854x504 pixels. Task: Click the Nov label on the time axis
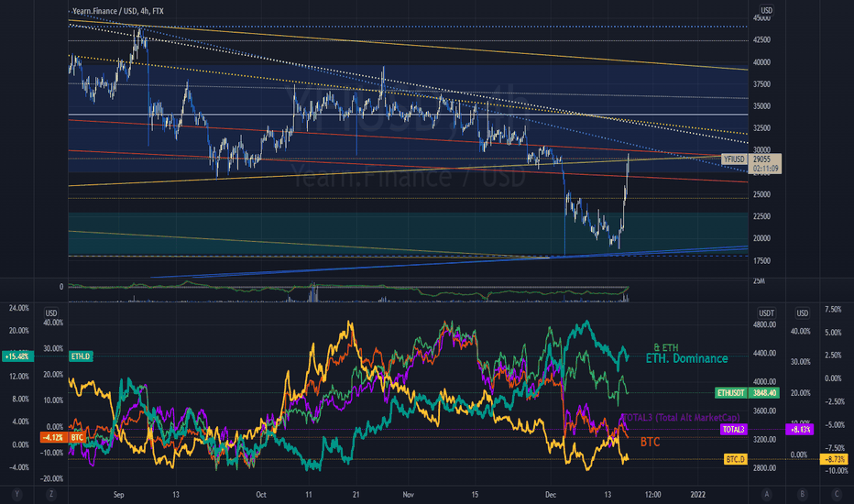click(x=408, y=495)
